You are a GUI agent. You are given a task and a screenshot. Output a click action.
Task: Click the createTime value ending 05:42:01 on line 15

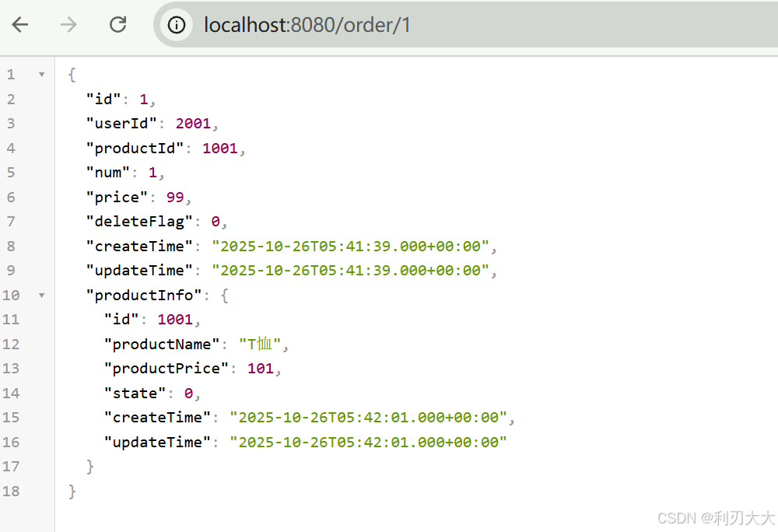(x=369, y=418)
